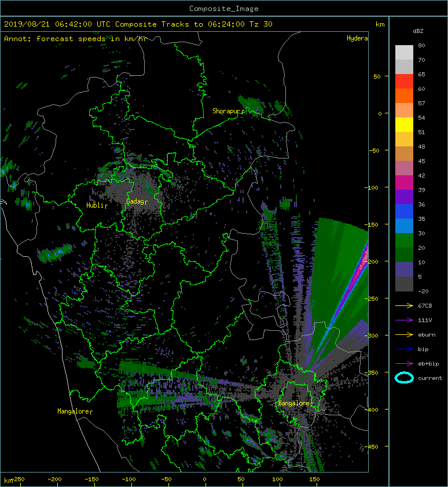Screen dimensions: 448x487
Task: Select the brown 45–48 dBZ color swatch
Action: [404, 154]
